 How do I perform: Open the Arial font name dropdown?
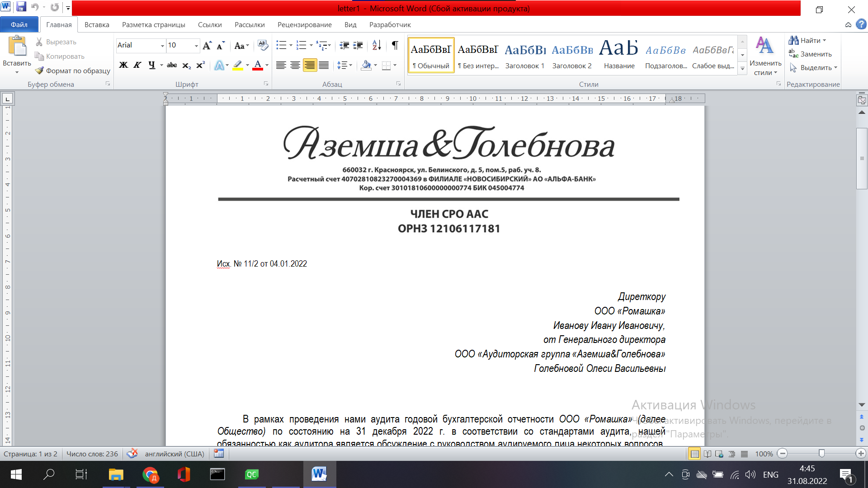(162, 46)
